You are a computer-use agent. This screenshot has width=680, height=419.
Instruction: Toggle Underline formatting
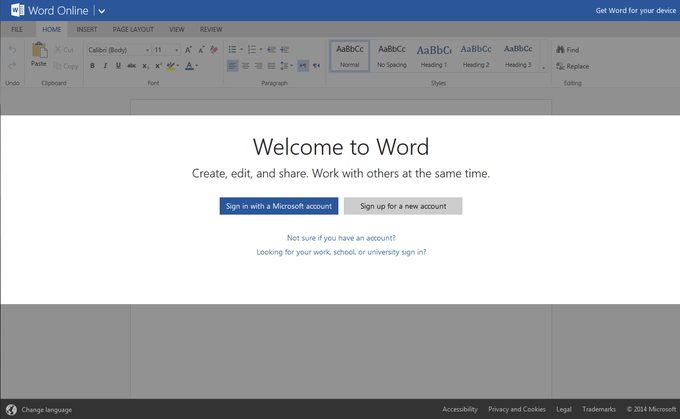[118, 66]
